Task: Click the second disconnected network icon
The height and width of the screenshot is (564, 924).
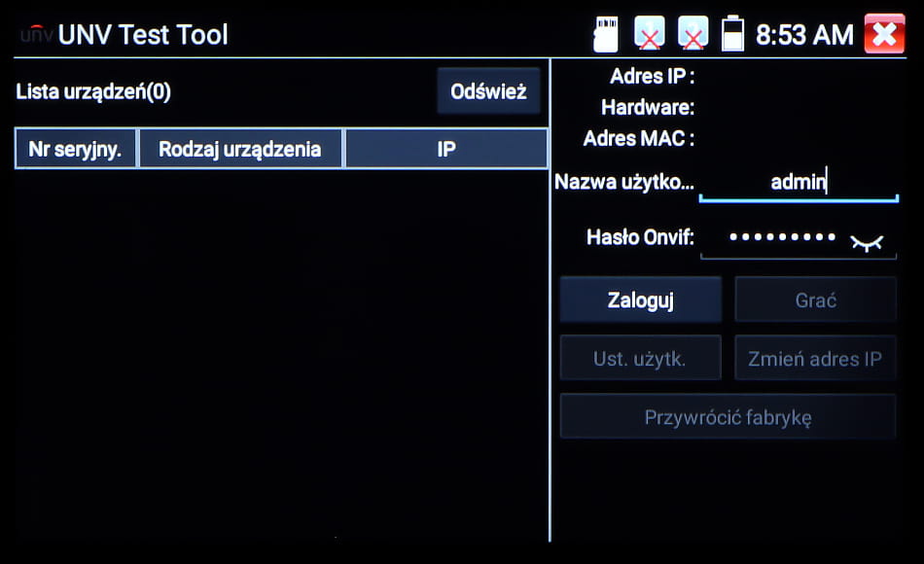Action: click(x=693, y=33)
